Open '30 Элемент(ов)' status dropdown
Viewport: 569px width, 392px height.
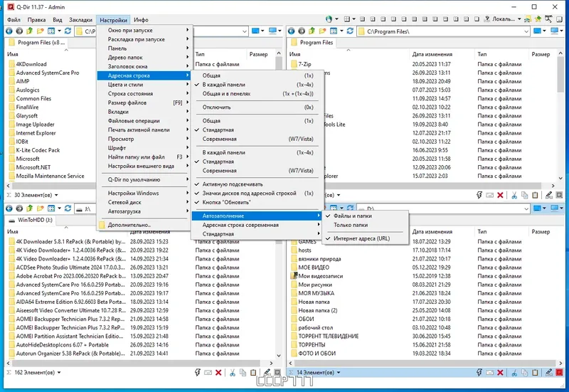click(56, 195)
